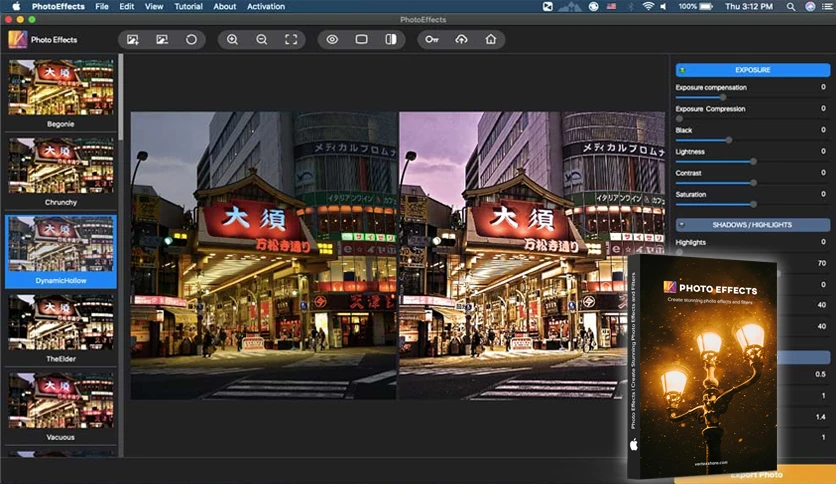Screen dimensions: 836x484
Task: Open the View menu
Action: [x=154, y=6]
